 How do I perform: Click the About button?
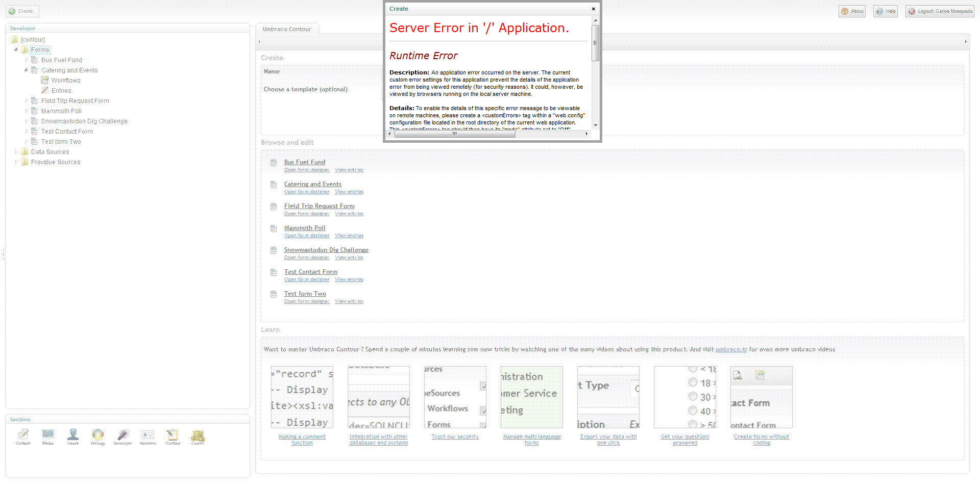click(852, 11)
